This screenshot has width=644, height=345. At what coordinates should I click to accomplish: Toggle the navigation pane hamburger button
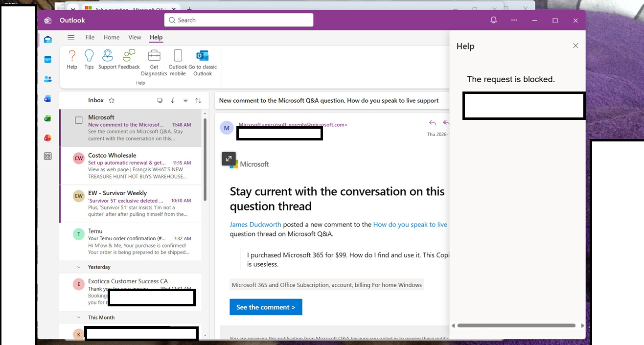tap(71, 38)
